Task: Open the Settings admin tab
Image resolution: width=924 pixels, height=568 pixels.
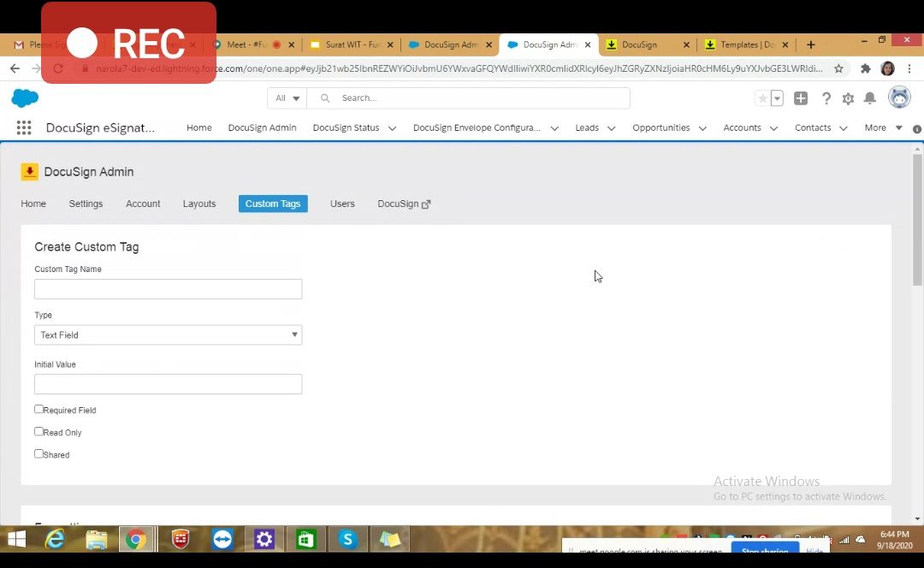Action: click(x=86, y=204)
